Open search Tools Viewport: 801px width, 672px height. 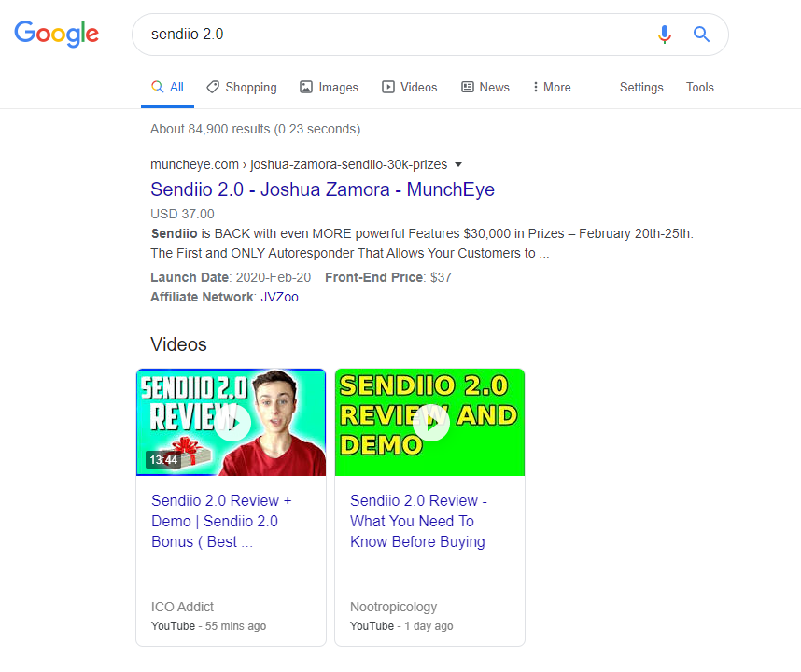click(x=699, y=88)
